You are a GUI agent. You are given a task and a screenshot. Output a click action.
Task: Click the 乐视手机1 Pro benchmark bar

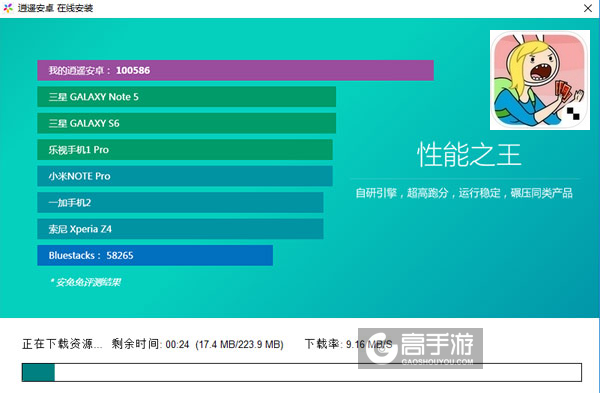(x=185, y=150)
